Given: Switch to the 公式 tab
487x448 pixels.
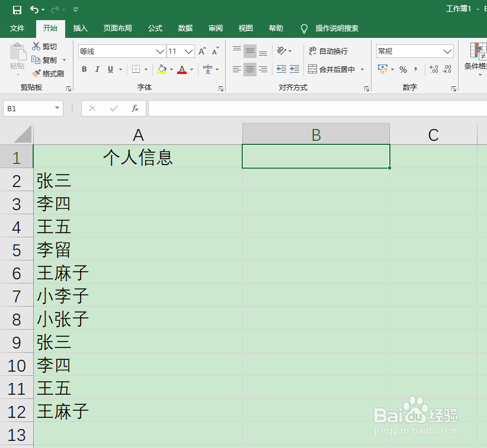Looking at the screenshot, I should 155,28.
